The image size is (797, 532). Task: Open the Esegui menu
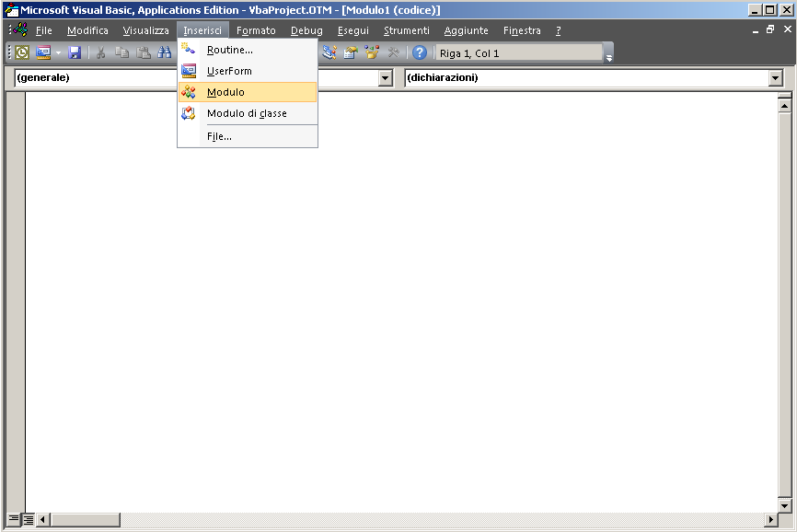(353, 30)
